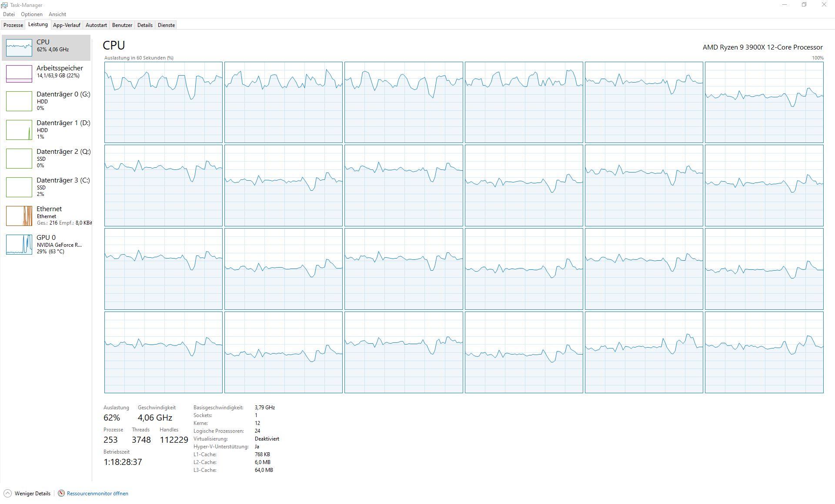The image size is (835, 504).
Task: Click the Ressourcenmonitor icon at bottom
Action: 61,493
